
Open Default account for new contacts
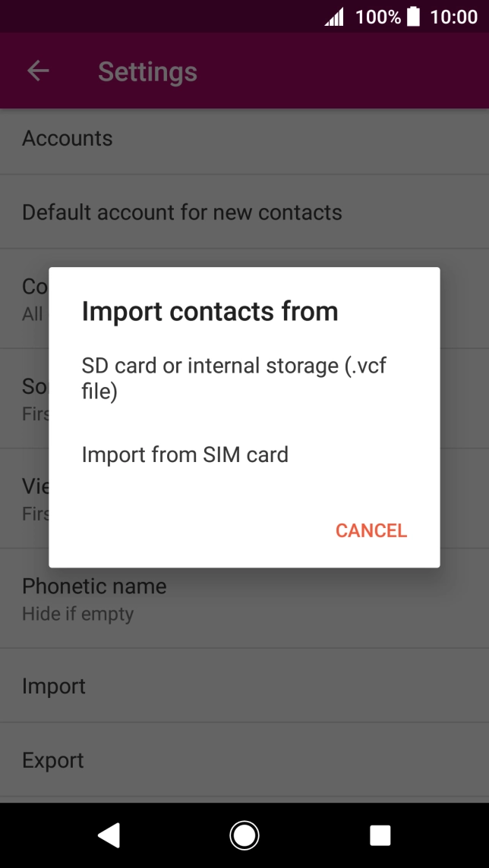point(182,212)
